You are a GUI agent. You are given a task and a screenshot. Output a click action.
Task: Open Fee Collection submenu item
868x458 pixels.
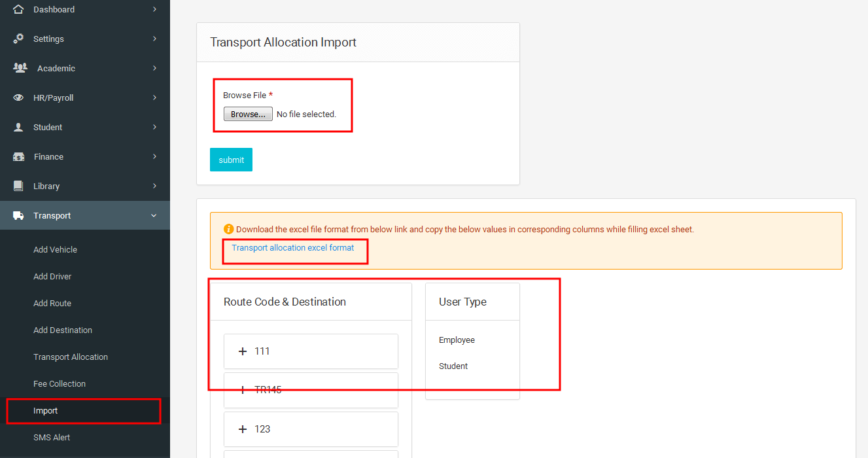pos(60,383)
